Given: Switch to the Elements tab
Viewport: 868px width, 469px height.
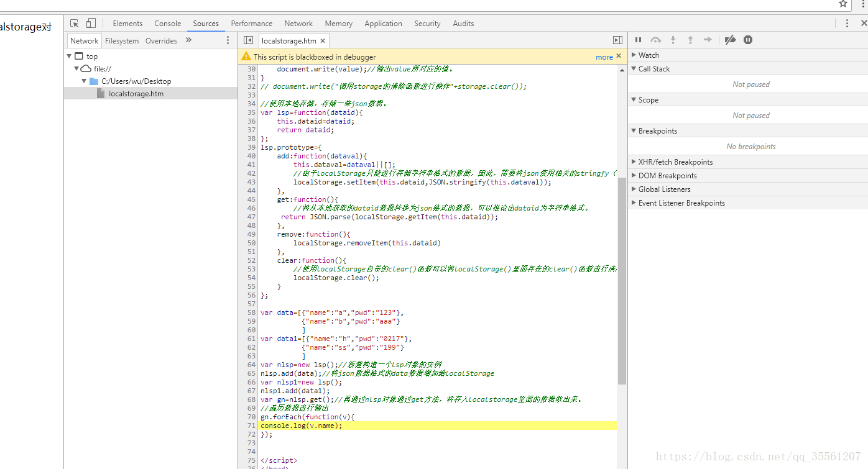Looking at the screenshot, I should tap(127, 24).
